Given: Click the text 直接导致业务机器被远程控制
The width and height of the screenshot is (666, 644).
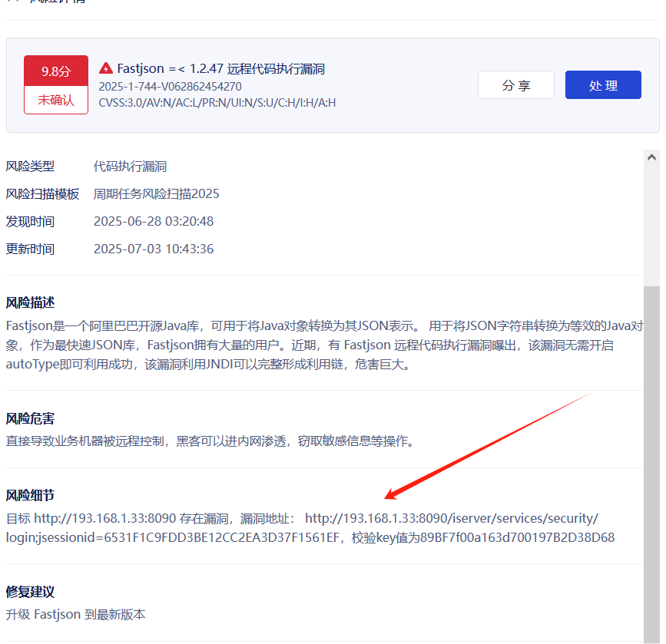Looking at the screenshot, I should click(85, 441).
